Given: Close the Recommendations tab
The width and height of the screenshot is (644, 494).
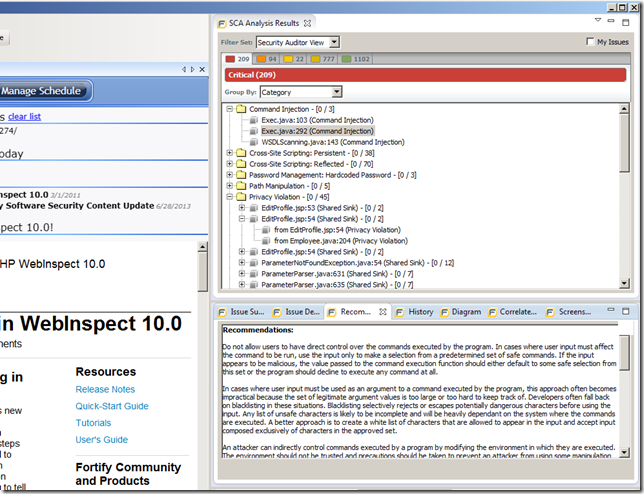Looking at the screenshot, I should point(383,312).
